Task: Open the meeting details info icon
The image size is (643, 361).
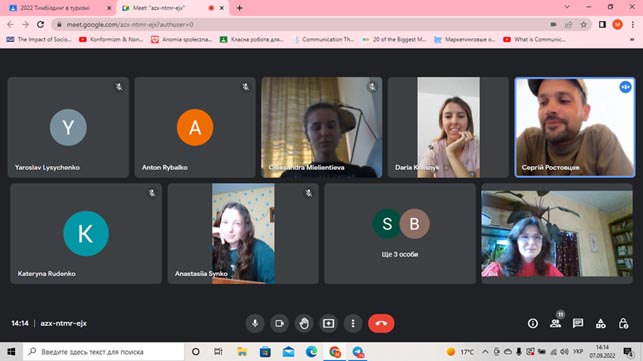Action: point(533,323)
